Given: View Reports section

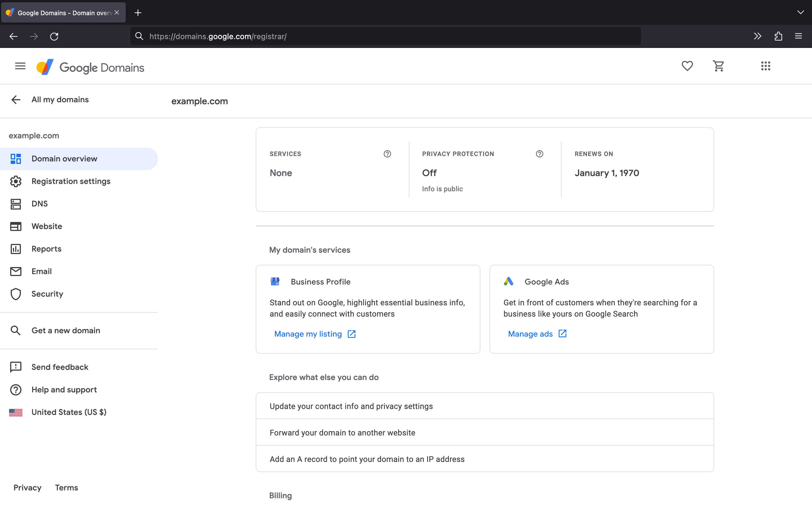Looking at the screenshot, I should point(46,248).
